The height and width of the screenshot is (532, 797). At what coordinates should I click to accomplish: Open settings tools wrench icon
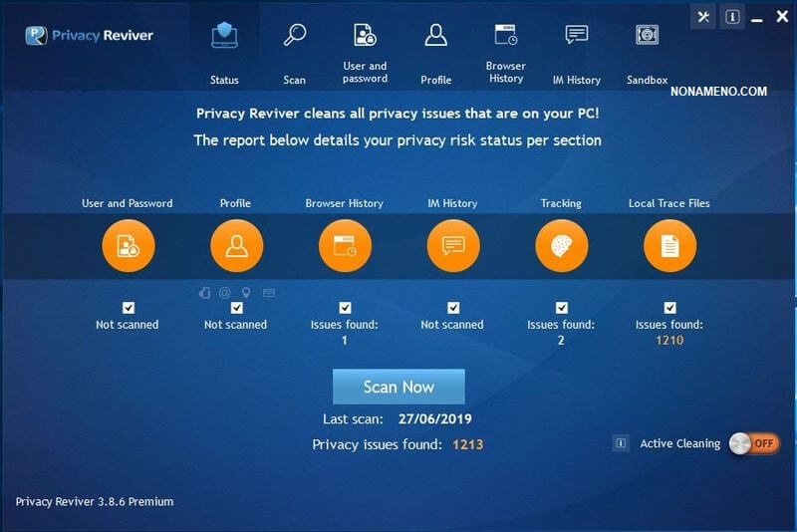703,17
